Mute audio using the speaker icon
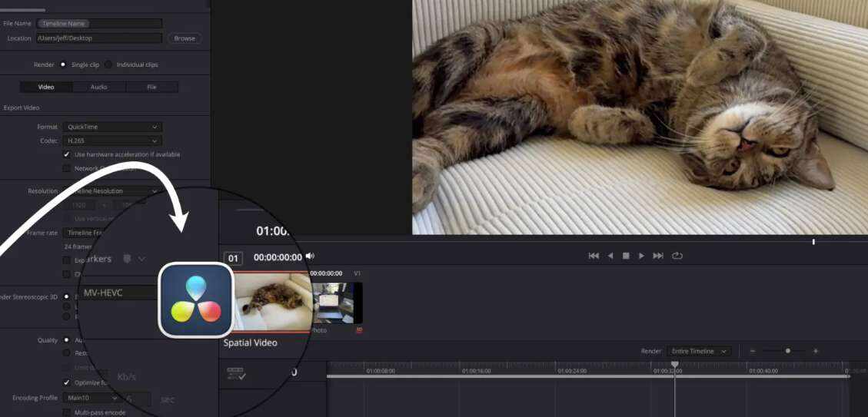The height and width of the screenshot is (417, 868). tap(310, 256)
